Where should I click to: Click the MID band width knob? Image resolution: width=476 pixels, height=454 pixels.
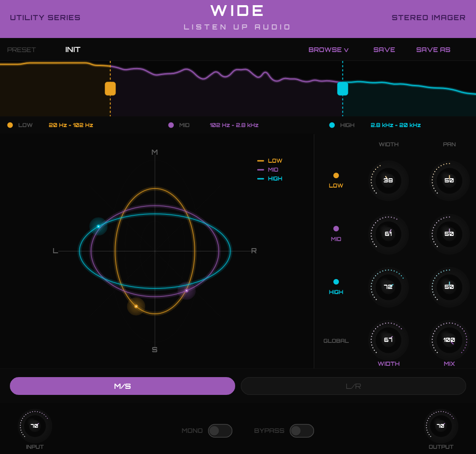click(388, 234)
